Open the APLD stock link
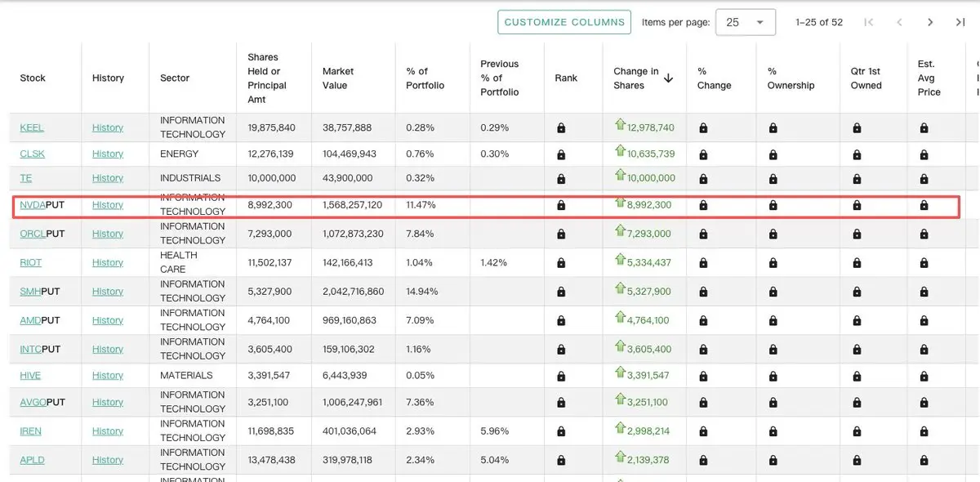980x482 pixels. tap(32, 460)
